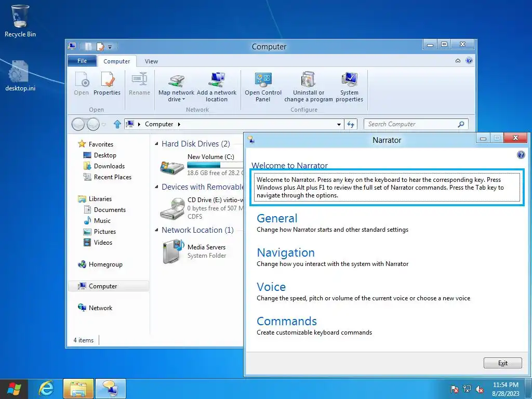Image resolution: width=532 pixels, height=399 pixels.
Task: Collapse the Devices with Removable Storage group
Action: pos(156,187)
